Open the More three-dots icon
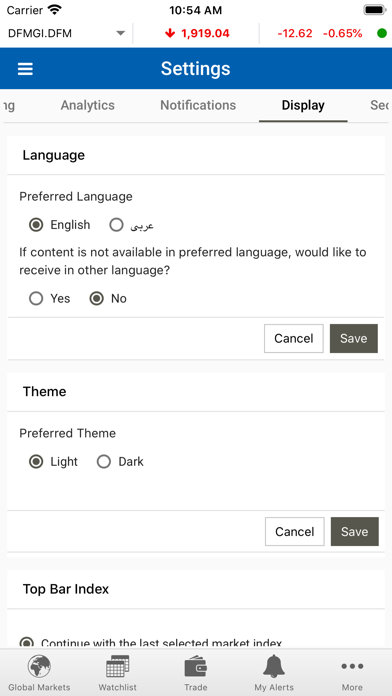 [352, 666]
